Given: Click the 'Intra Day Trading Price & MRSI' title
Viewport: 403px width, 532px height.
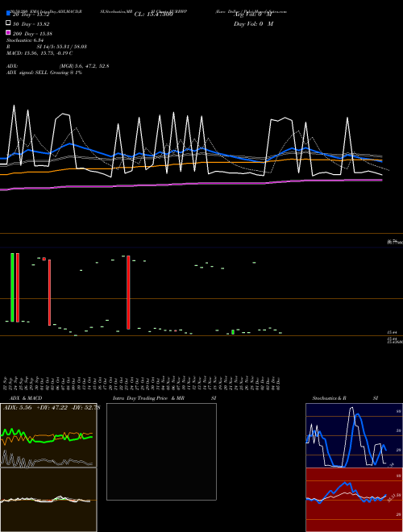Looking at the screenshot, I should [x=164, y=398].
